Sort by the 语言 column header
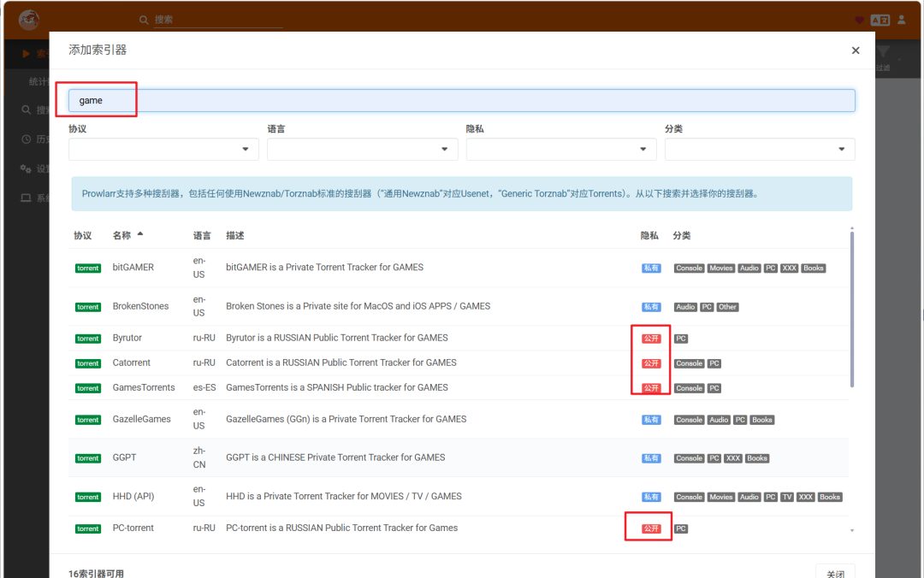This screenshot has height=578, width=924. click(x=202, y=235)
